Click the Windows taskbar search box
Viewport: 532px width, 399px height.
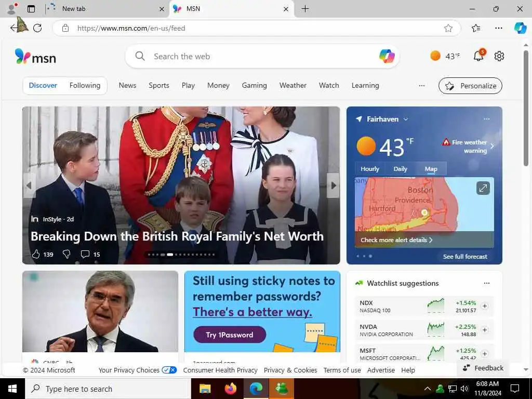click(108, 389)
